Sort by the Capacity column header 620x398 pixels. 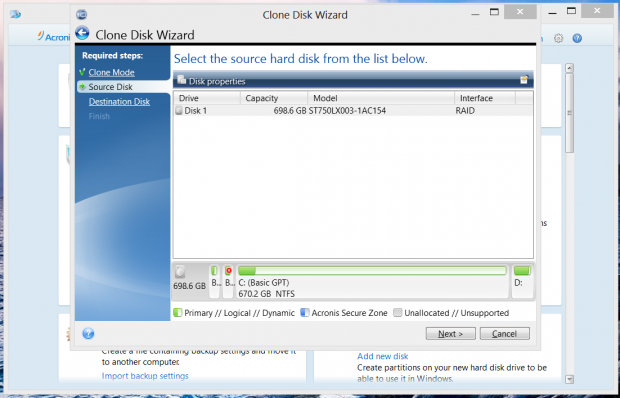(x=274, y=98)
